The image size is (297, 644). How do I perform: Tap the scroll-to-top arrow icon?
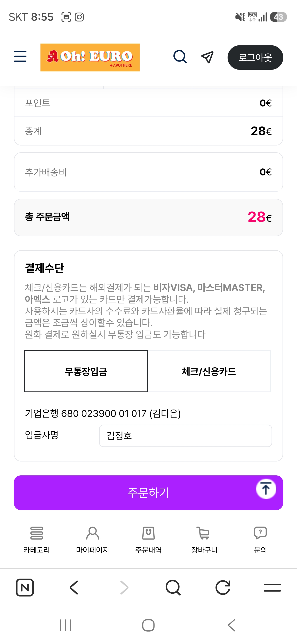point(266,489)
